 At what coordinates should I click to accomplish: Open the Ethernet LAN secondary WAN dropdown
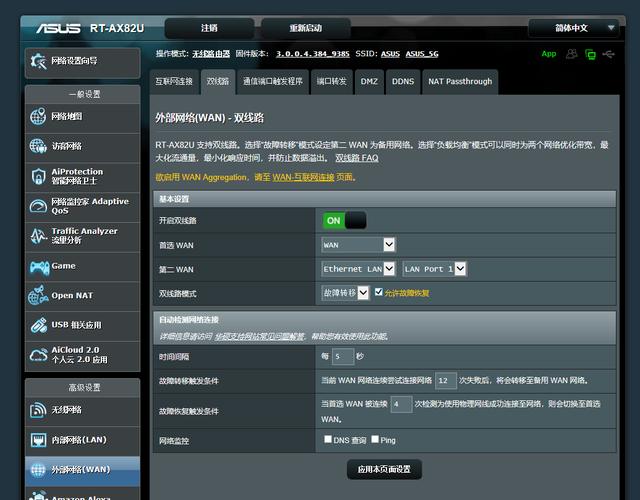click(358, 269)
